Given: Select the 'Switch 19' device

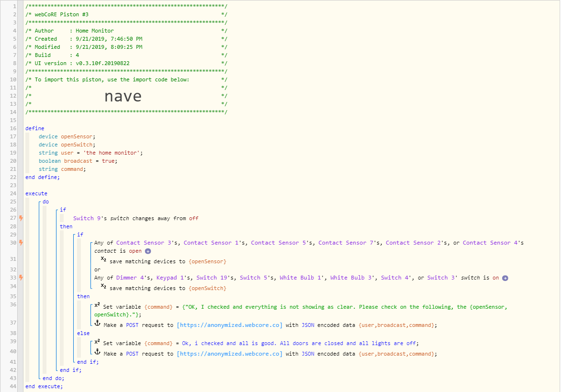Looking at the screenshot, I should [212, 278].
